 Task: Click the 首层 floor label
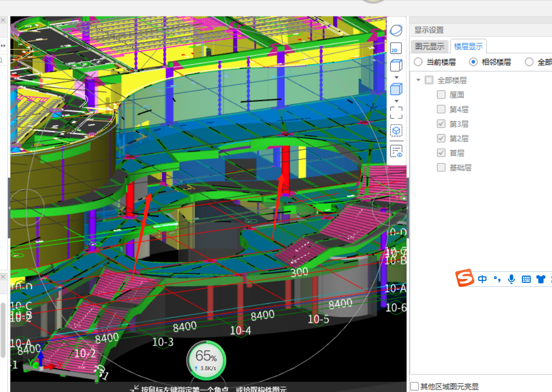point(456,153)
